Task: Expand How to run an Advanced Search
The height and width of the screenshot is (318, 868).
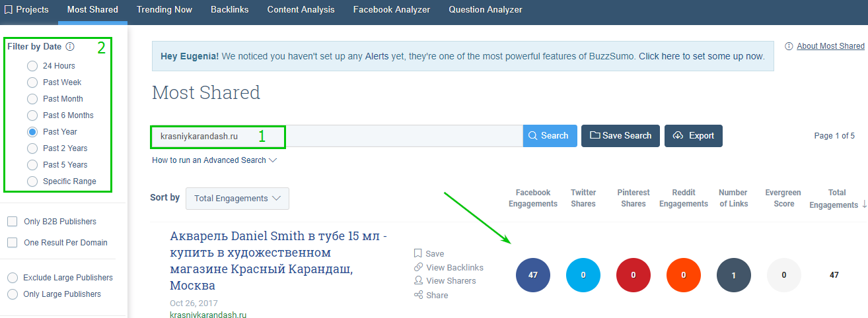Action: (214, 160)
